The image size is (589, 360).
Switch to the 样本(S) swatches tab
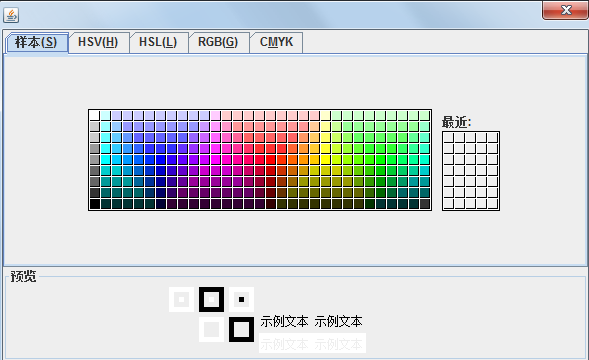coord(36,42)
